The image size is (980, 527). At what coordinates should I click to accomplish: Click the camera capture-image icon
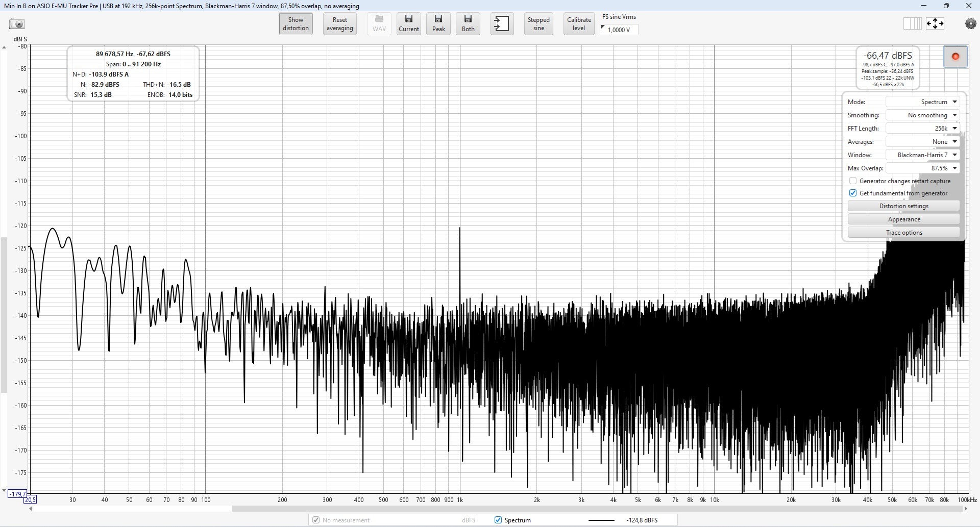(x=17, y=24)
